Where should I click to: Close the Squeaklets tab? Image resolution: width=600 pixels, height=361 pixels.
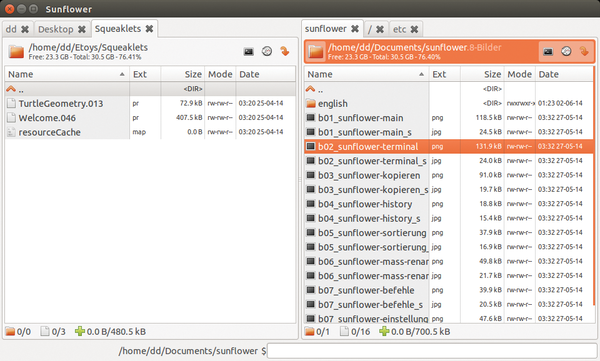(149, 29)
